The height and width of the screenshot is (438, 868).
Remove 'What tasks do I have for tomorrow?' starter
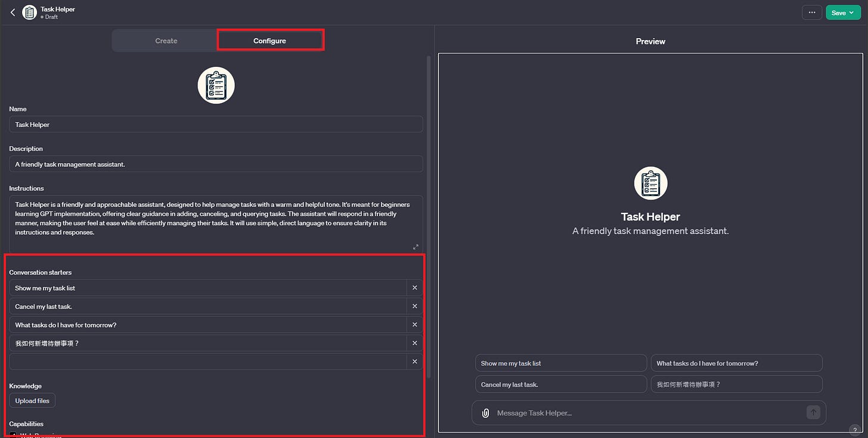point(415,325)
